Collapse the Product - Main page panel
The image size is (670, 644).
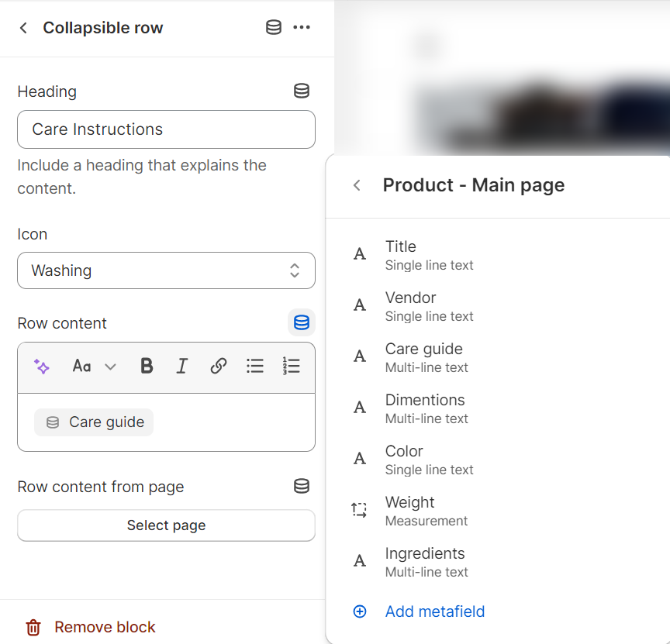(356, 185)
